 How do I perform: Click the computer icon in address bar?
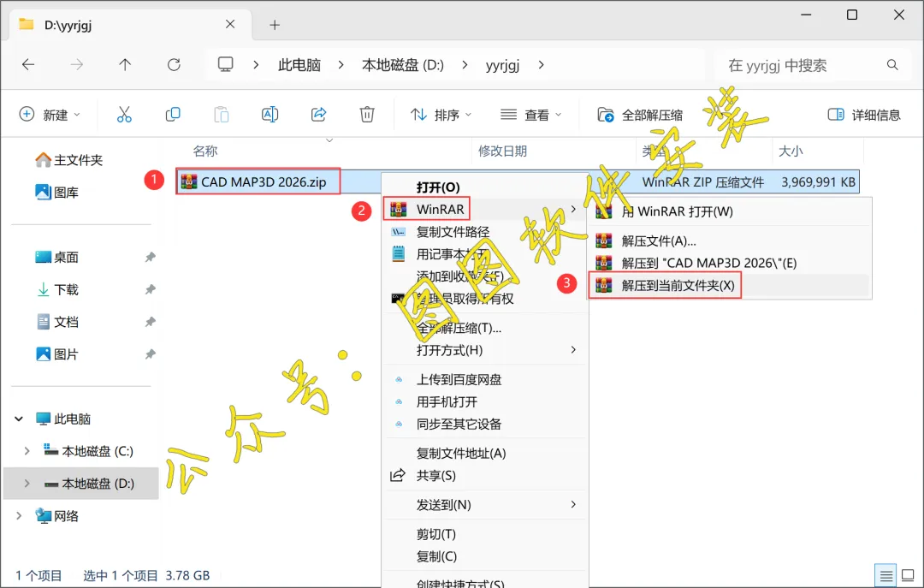pos(226,64)
